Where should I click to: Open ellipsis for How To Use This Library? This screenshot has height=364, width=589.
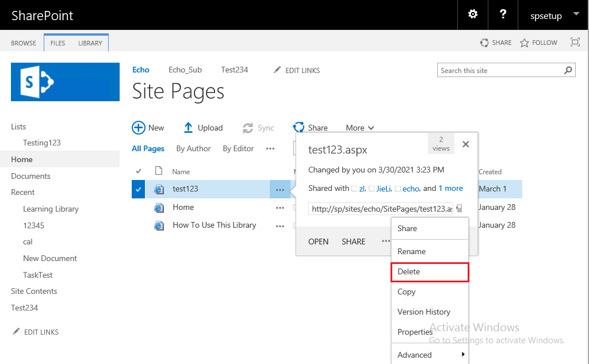280,226
